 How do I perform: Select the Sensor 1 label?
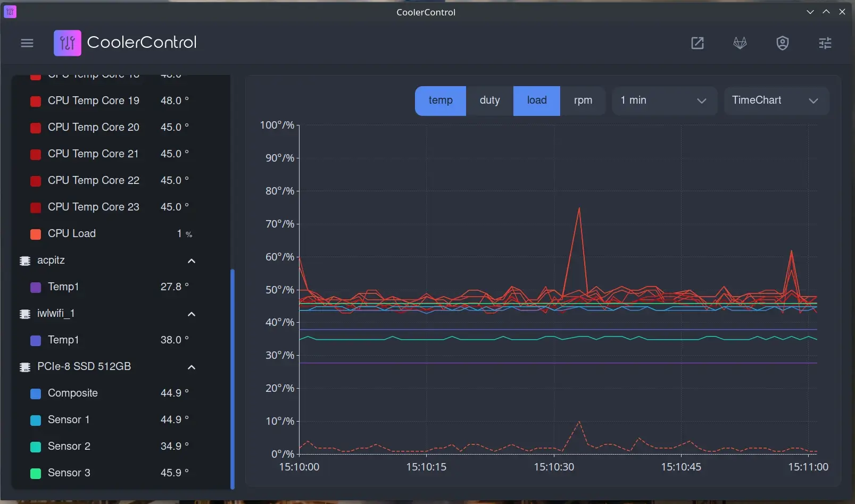tap(69, 419)
